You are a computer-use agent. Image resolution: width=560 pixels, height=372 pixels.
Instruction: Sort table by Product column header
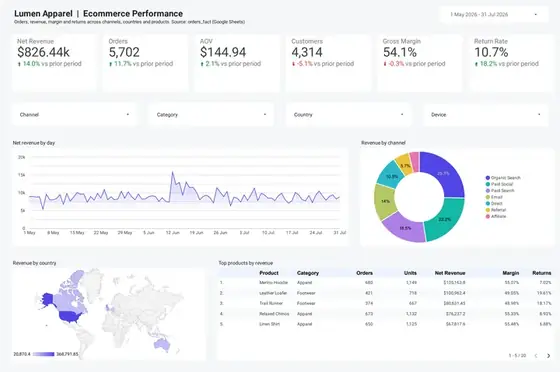point(269,273)
